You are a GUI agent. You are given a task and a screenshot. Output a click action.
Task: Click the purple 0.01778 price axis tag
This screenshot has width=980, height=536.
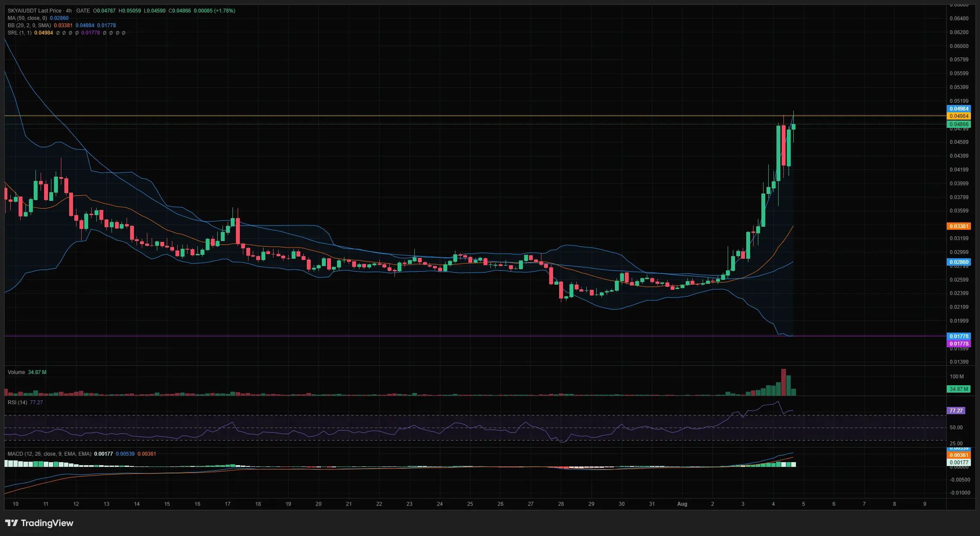[959, 344]
